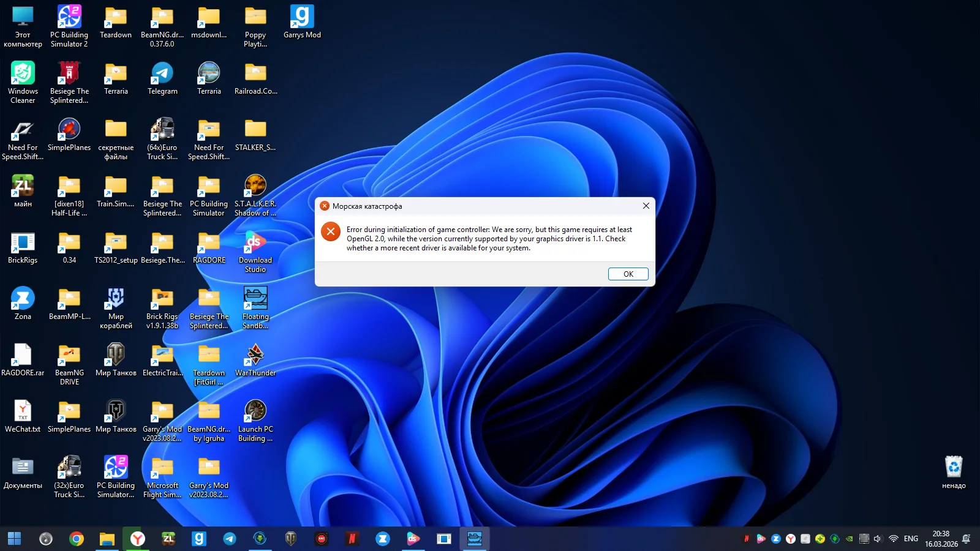Open the Windows Start menu

tap(15, 539)
